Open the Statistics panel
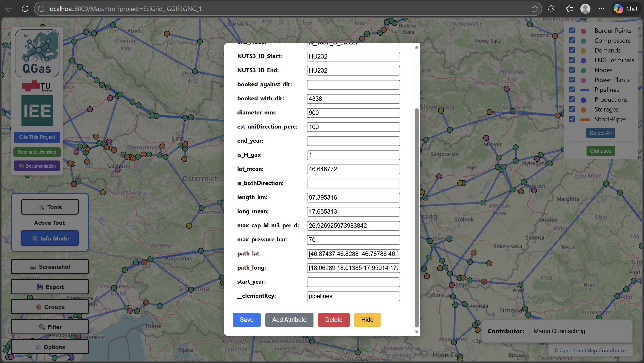 click(x=600, y=151)
